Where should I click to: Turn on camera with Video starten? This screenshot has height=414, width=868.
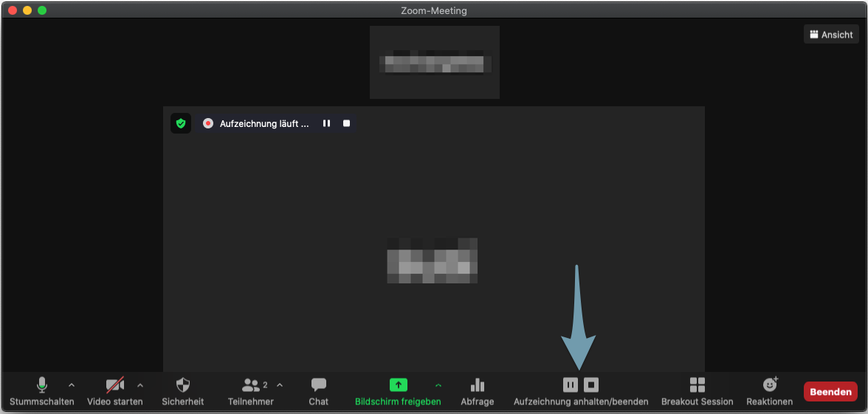[114, 385]
